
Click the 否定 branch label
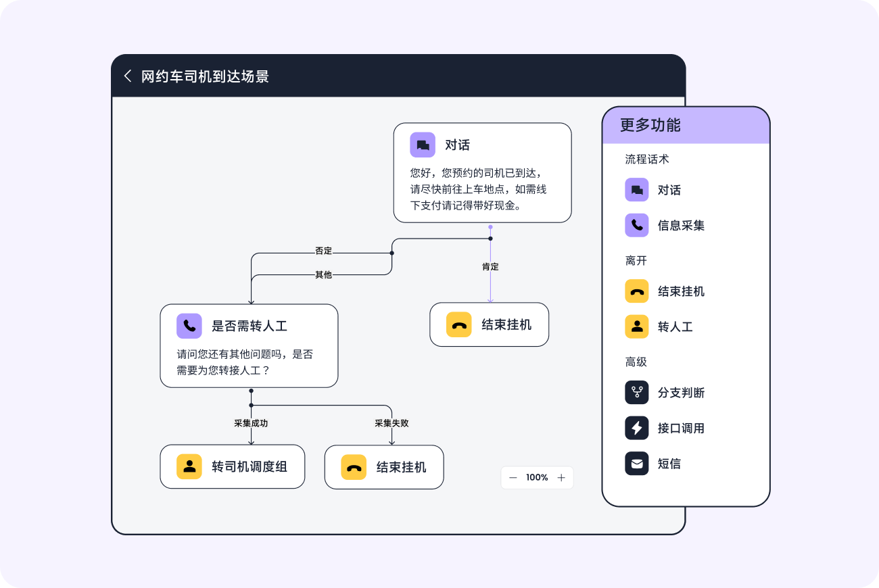(322, 250)
